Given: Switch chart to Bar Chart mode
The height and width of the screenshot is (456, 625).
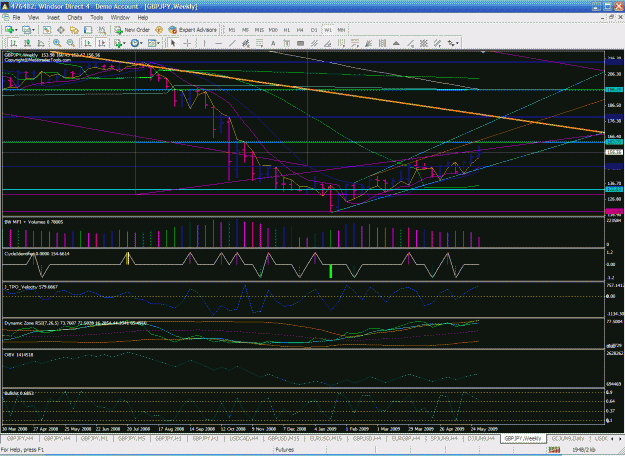Looking at the screenshot, I should 13,43.
